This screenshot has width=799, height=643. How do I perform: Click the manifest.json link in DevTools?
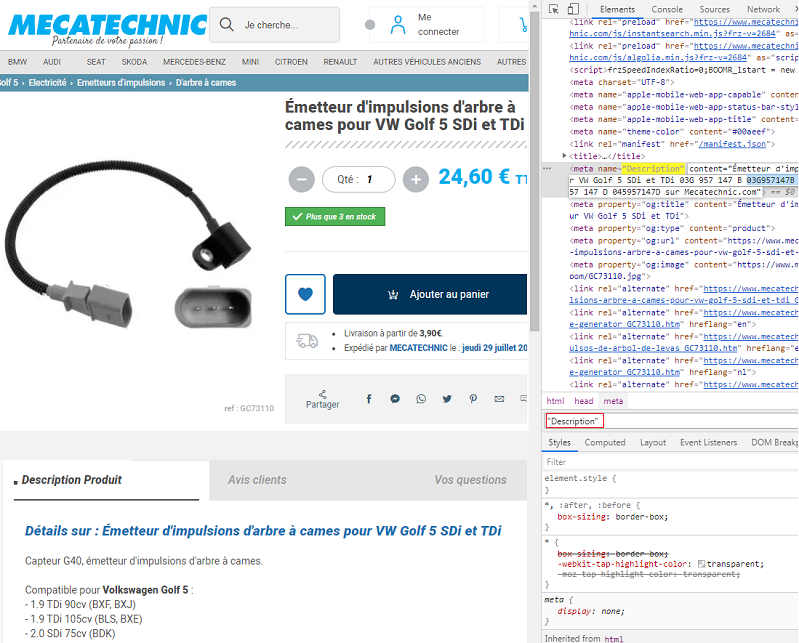pos(732,144)
